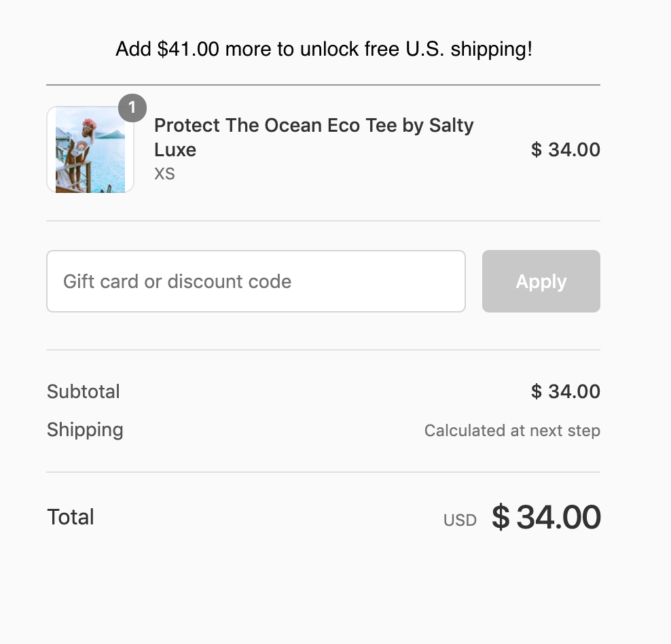The image size is (671, 644).
Task: Click the divider line below the shipping banner
Action: [323, 85]
